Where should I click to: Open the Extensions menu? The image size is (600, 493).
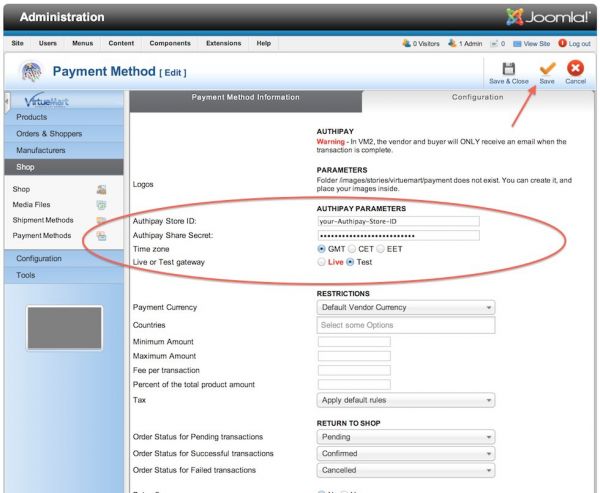coord(223,43)
